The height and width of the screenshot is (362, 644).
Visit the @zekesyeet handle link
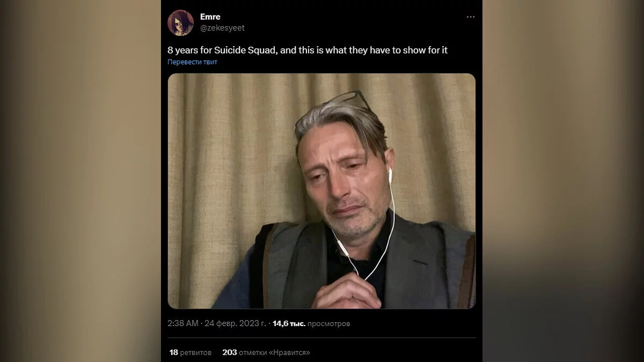pyautogui.click(x=222, y=28)
